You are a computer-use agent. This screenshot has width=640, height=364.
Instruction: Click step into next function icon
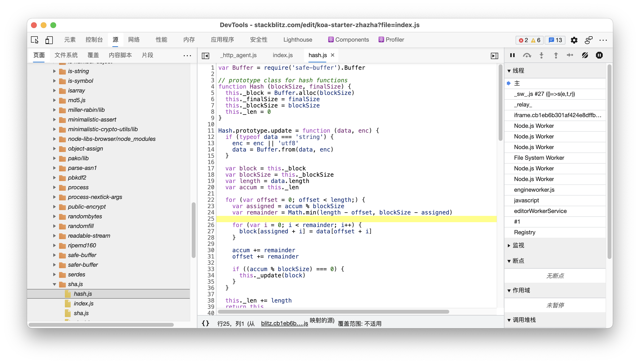(541, 55)
